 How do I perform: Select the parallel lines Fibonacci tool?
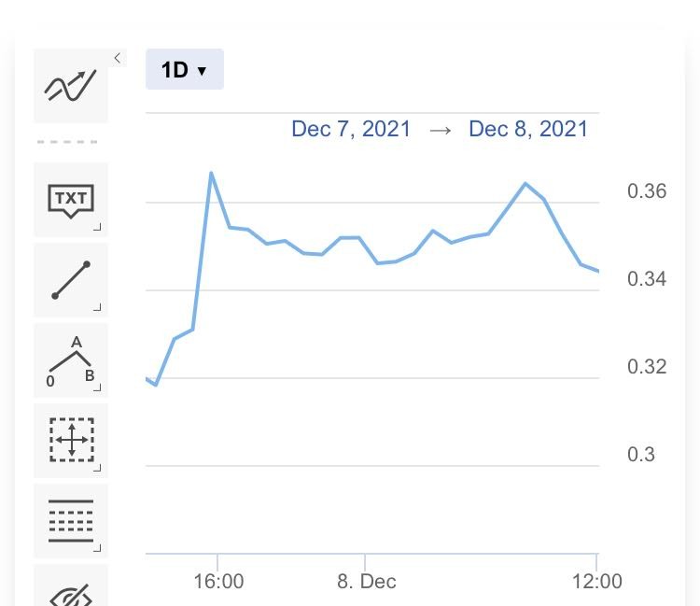(x=71, y=521)
